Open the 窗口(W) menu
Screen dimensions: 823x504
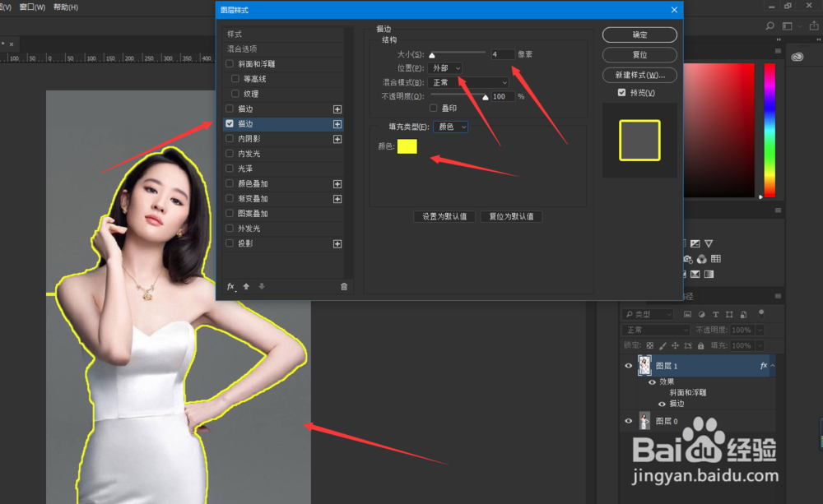point(32,7)
